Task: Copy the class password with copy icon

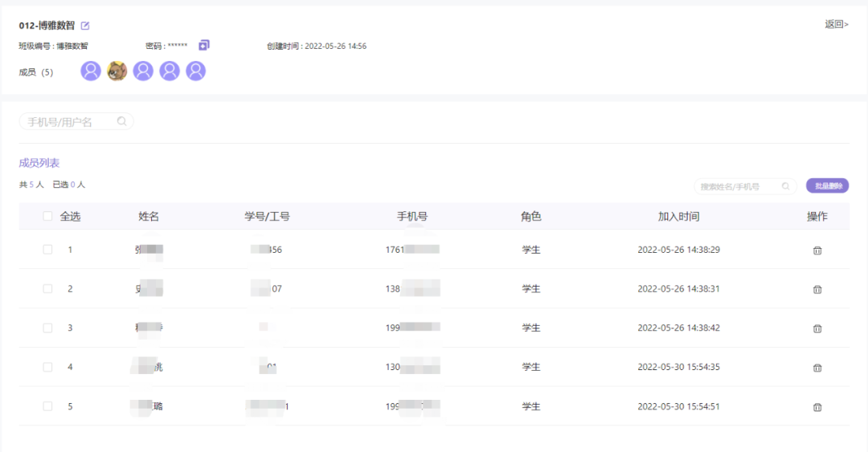Action: [x=203, y=46]
